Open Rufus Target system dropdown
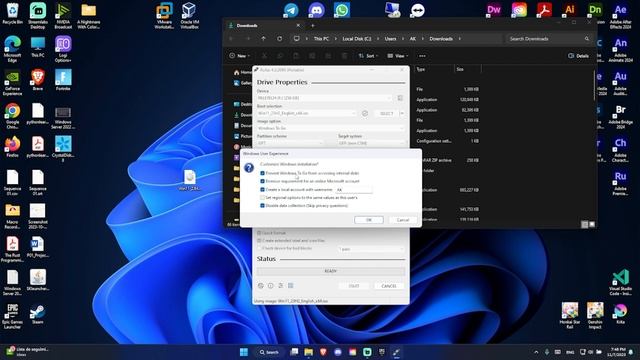 [371, 143]
